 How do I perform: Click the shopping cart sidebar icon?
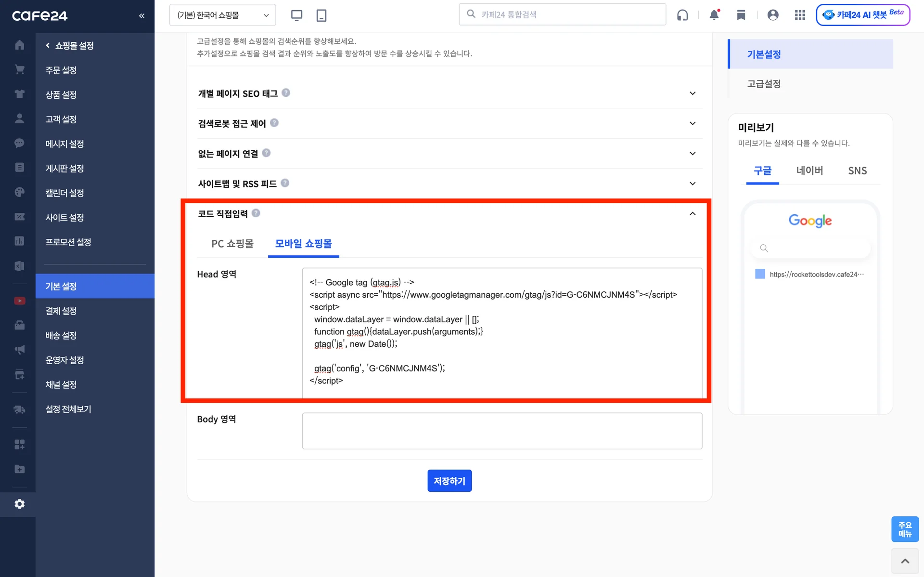[19, 69]
